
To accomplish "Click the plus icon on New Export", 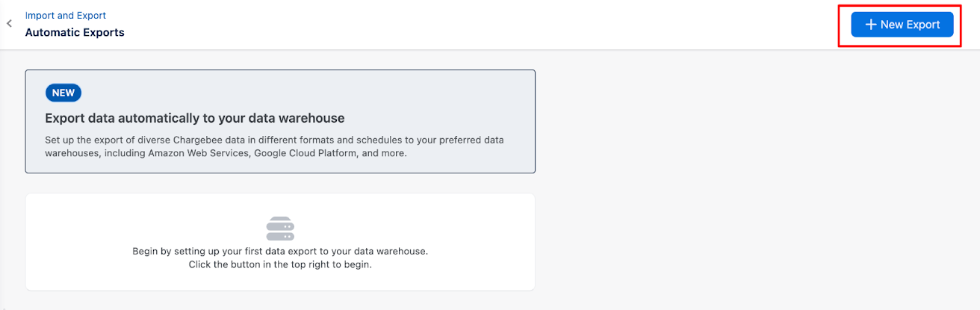I will coord(870,25).
